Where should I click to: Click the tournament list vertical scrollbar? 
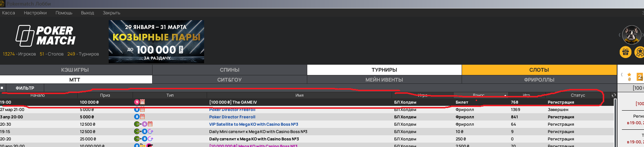coord(615,123)
